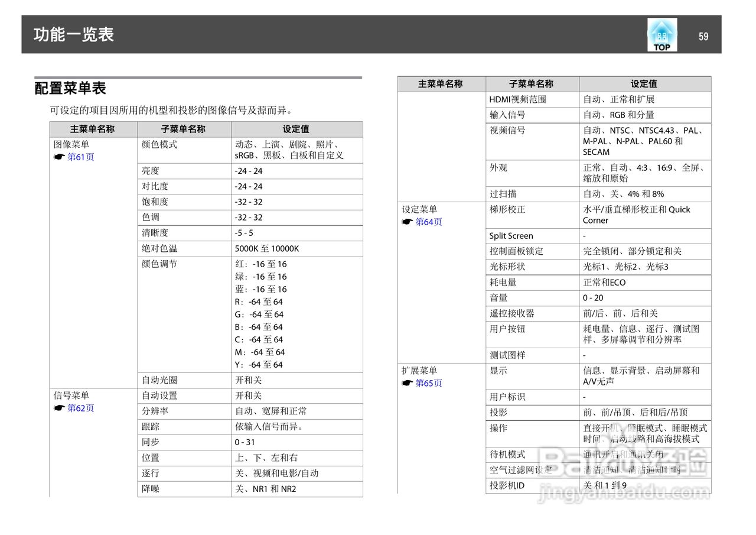Viewport: 756px width, 535px height.
Task: Select the 信号菜单 main menu cell
Action: 93,442
